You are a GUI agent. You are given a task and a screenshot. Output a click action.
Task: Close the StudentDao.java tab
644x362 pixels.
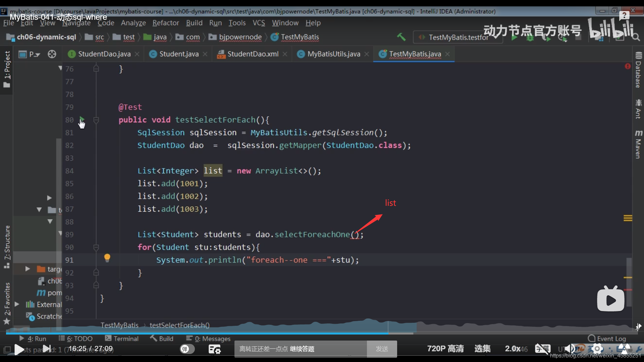tap(137, 54)
